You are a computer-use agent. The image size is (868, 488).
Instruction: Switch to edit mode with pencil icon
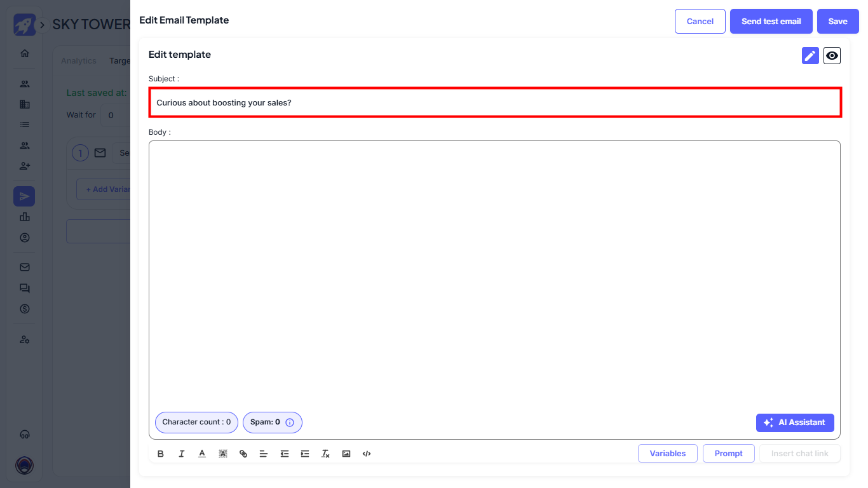(x=810, y=56)
